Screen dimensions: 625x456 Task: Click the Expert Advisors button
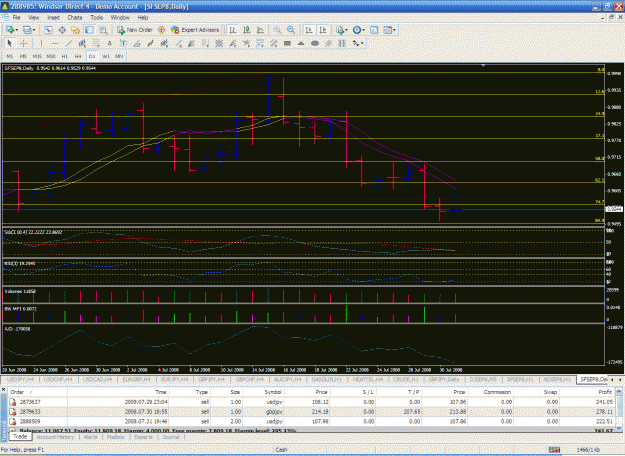coord(195,30)
